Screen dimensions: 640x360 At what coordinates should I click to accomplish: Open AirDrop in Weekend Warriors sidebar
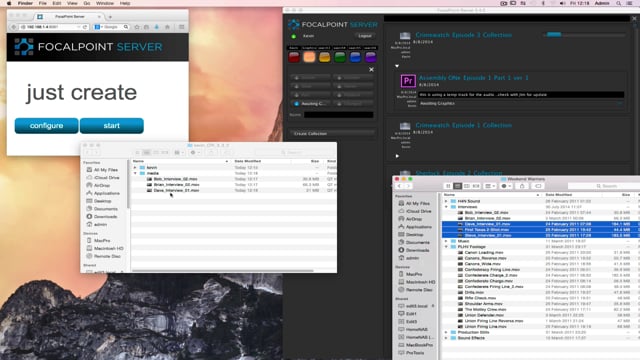tap(413, 219)
